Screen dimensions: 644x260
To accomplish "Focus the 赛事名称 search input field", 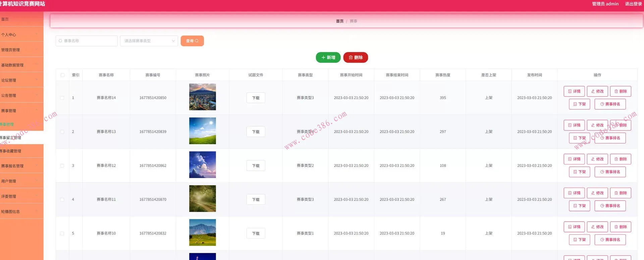I will [x=87, y=41].
